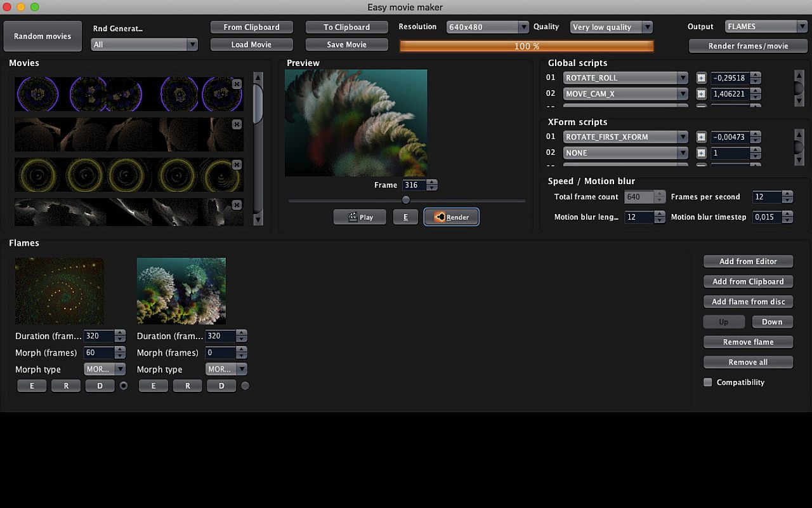
Task: Open the Output FLAMES dropdown
Action: coord(766,27)
